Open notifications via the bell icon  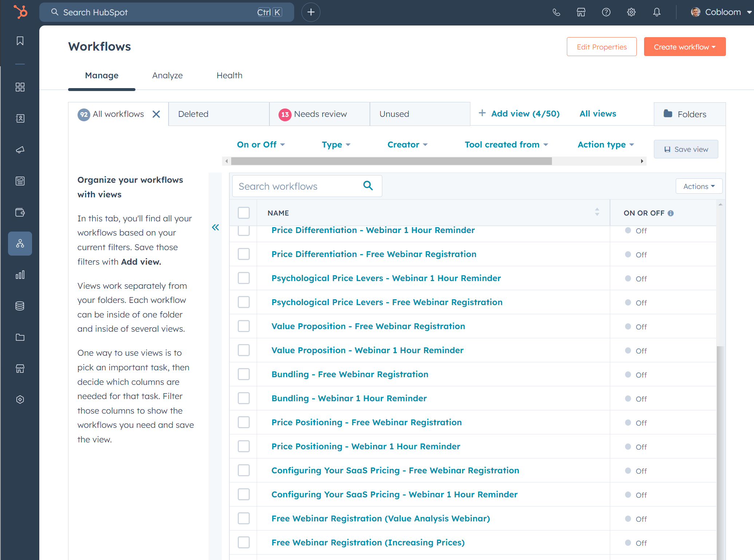[x=657, y=12]
